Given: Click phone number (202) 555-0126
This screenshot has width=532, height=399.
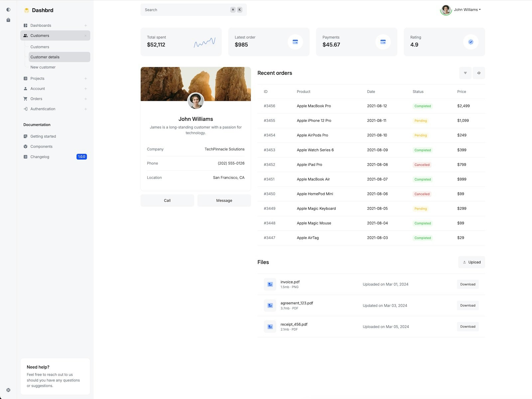Looking at the screenshot, I should tap(231, 163).
